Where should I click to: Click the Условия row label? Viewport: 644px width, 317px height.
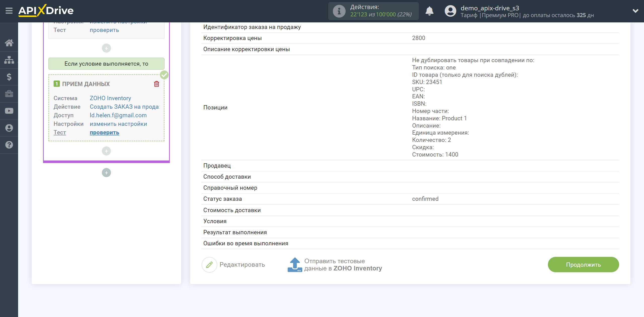[x=215, y=221]
